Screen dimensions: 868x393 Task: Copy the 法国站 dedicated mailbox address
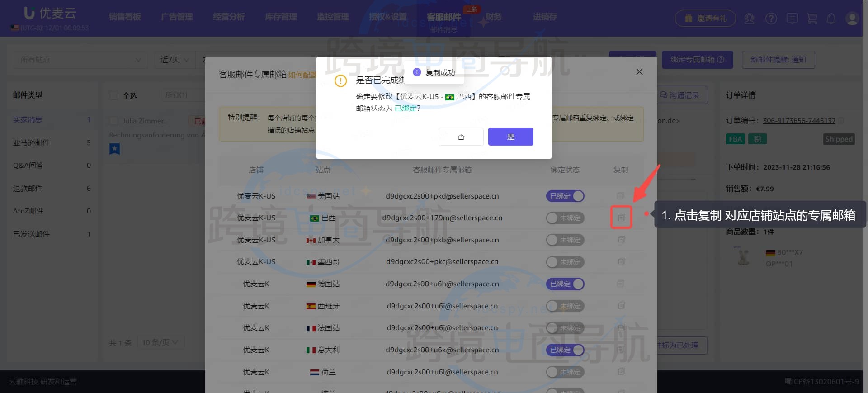point(621,327)
